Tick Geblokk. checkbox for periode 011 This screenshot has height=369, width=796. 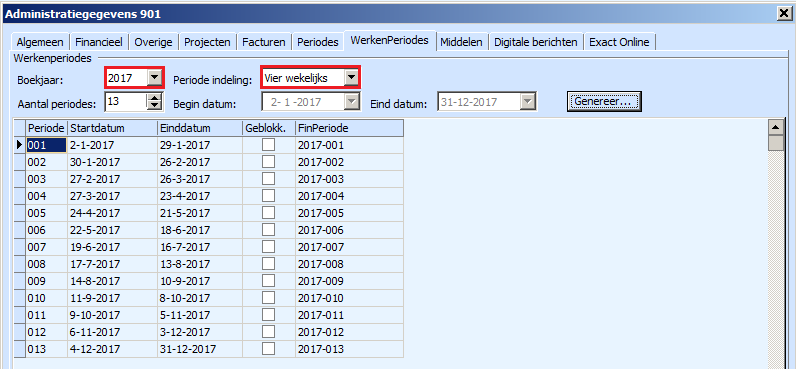[x=269, y=315]
